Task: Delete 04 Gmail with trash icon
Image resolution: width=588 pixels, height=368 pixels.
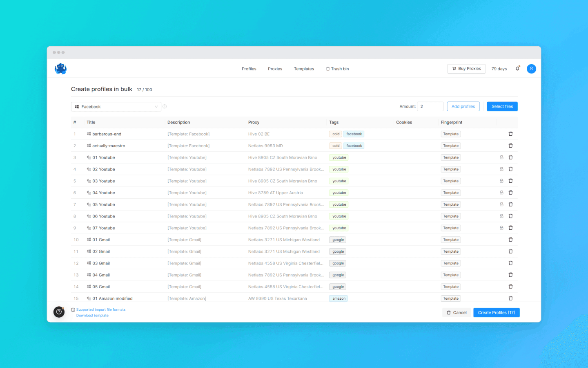Action: (x=510, y=275)
